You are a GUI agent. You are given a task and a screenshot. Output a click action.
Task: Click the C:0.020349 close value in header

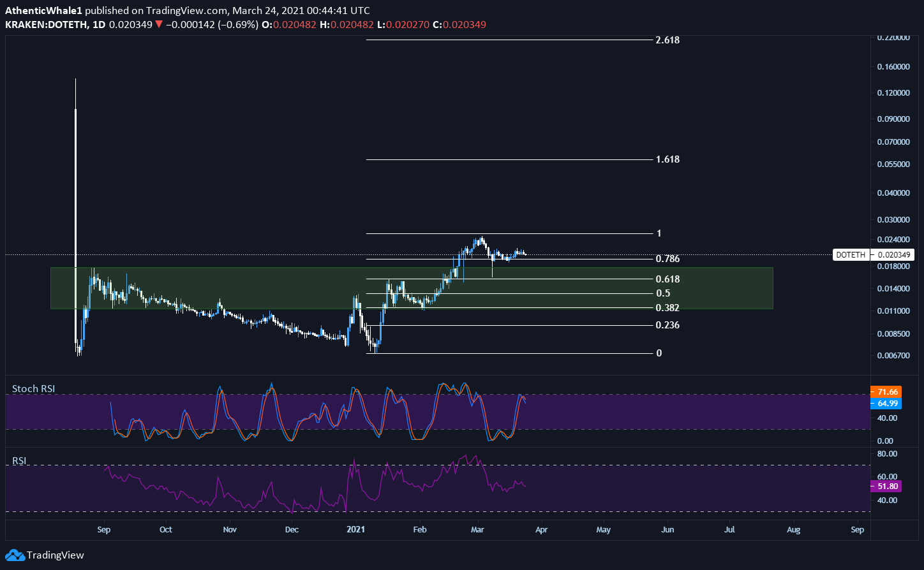point(459,25)
